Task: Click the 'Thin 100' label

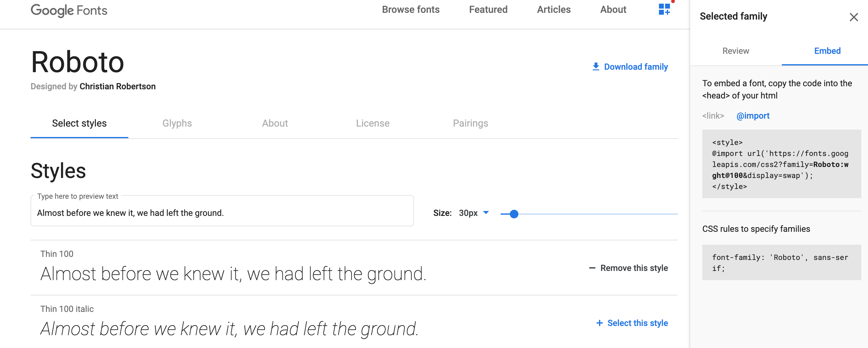Action: click(x=57, y=254)
